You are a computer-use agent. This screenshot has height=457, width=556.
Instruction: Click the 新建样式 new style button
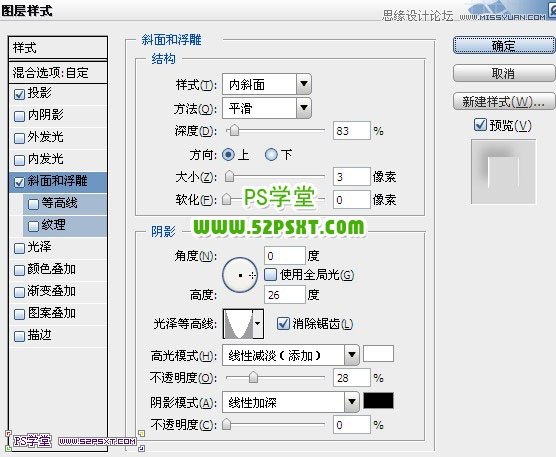(x=504, y=102)
